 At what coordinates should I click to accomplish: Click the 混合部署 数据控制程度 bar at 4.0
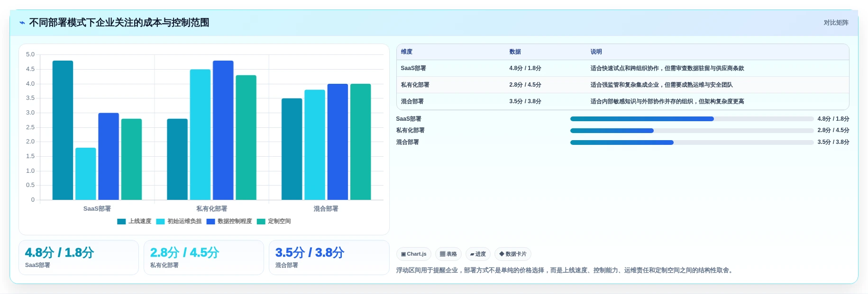[x=338, y=142]
